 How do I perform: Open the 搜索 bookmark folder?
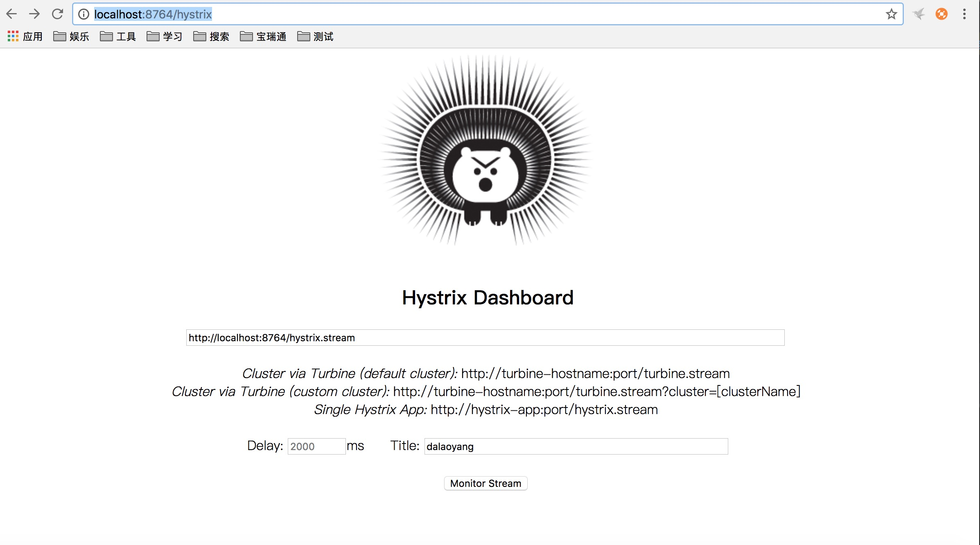211,37
